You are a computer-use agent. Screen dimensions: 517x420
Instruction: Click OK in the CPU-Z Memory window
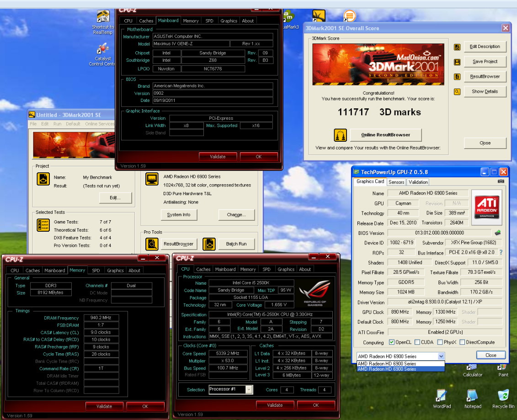click(145, 406)
